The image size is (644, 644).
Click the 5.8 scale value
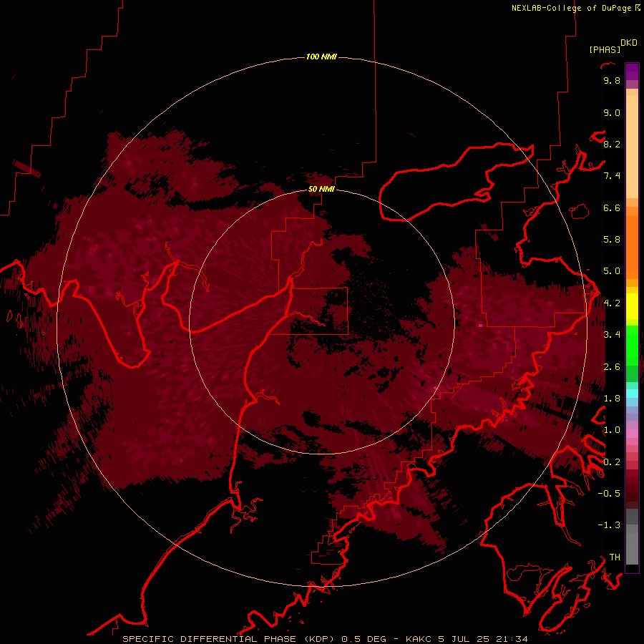[612, 240]
